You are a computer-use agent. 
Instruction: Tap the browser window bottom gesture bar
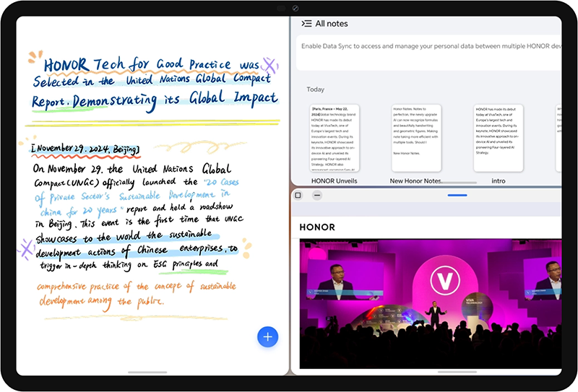457,372
